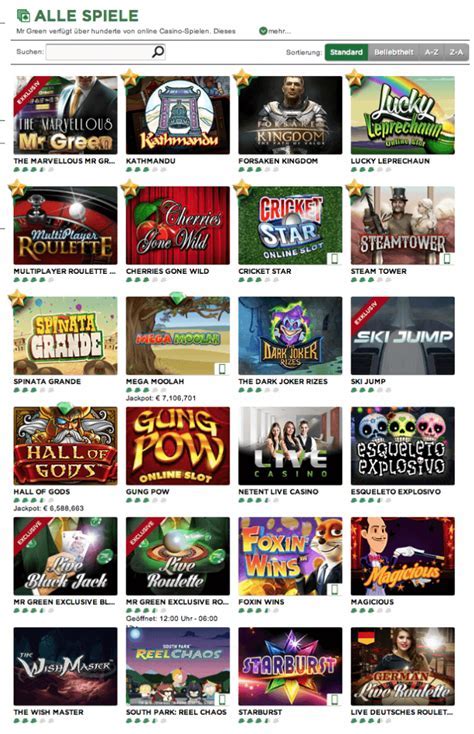Open the NetEnt Live Casino thumbnail
Viewport: 474px width, 734px height.
[x=290, y=446]
